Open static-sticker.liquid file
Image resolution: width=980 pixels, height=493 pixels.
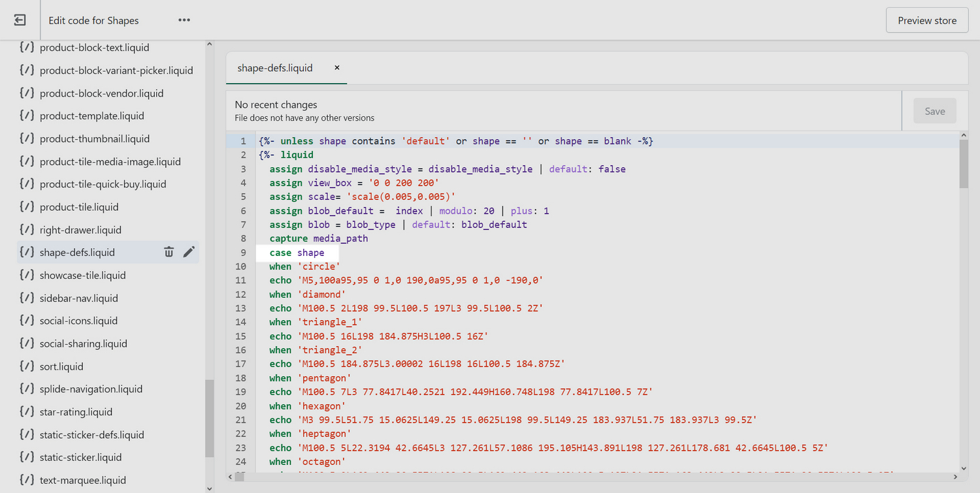(80, 457)
